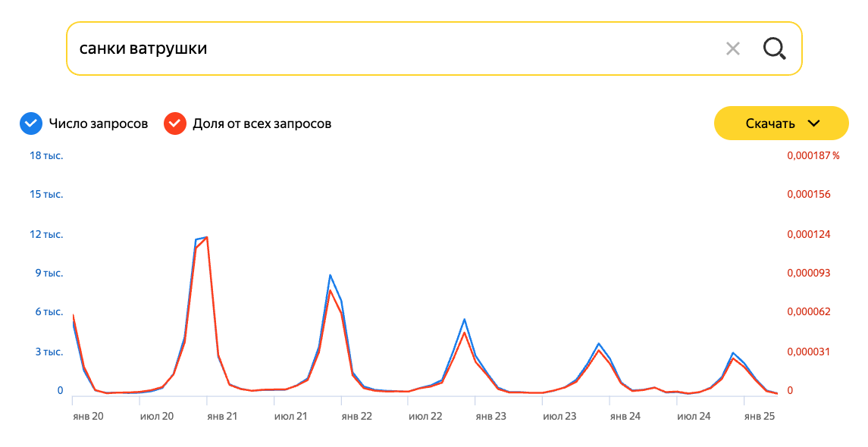Viewport: 868px width, 447px height.
Task: Click the 'янв 21' timeline label
Action: point(222,416)
